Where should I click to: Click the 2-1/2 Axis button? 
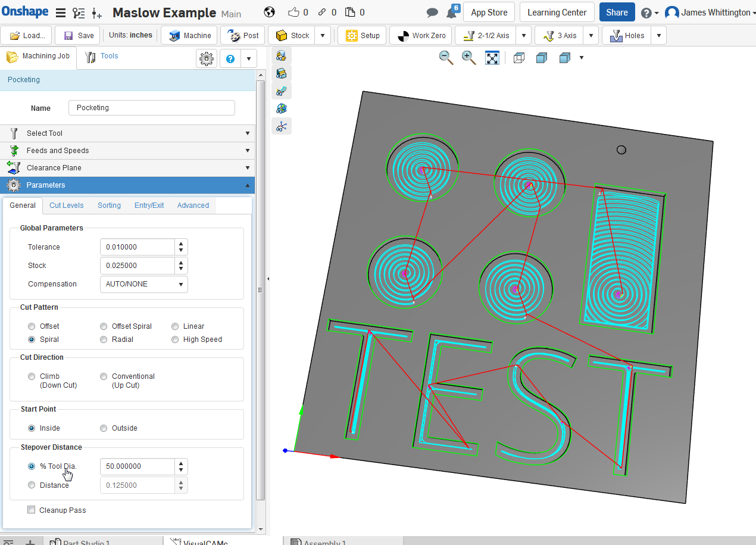point(486,35)
